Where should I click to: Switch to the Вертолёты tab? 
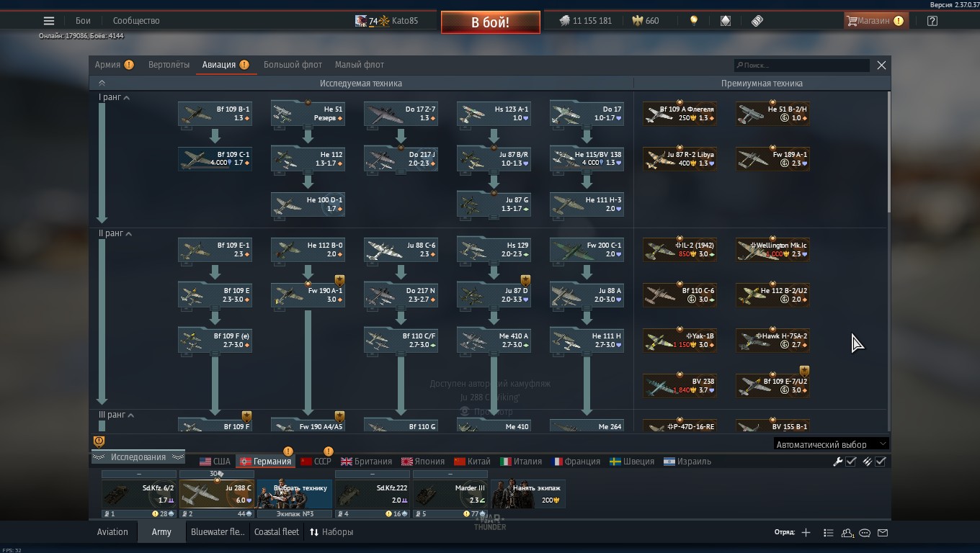pyautogui.click(x=169, y=65)
